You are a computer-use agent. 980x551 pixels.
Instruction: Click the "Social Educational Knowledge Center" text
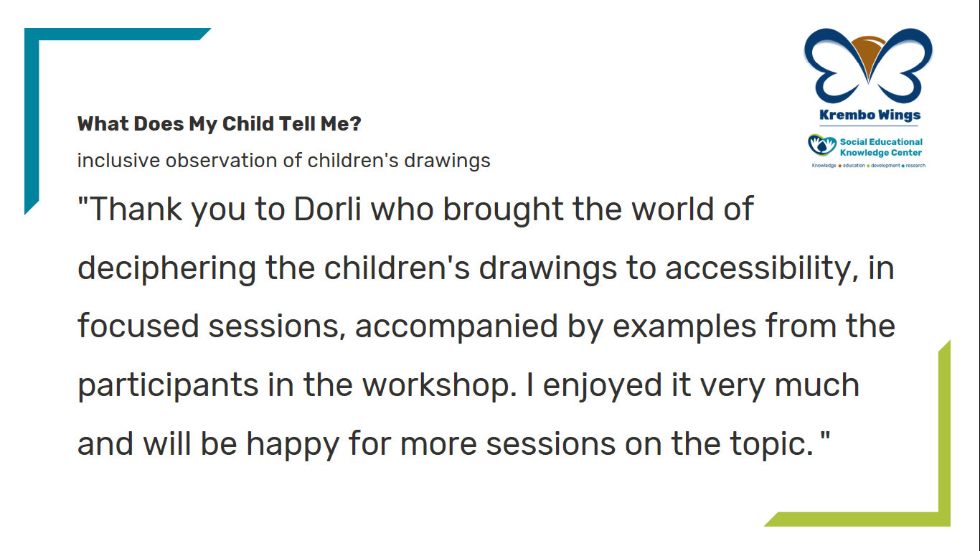[881, 147]
